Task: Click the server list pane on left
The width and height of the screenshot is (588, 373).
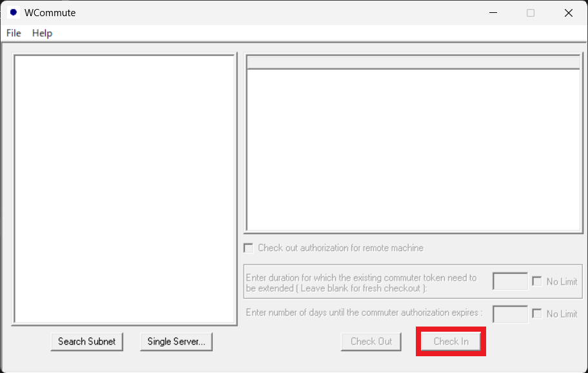Action: [x=124, y=189]
